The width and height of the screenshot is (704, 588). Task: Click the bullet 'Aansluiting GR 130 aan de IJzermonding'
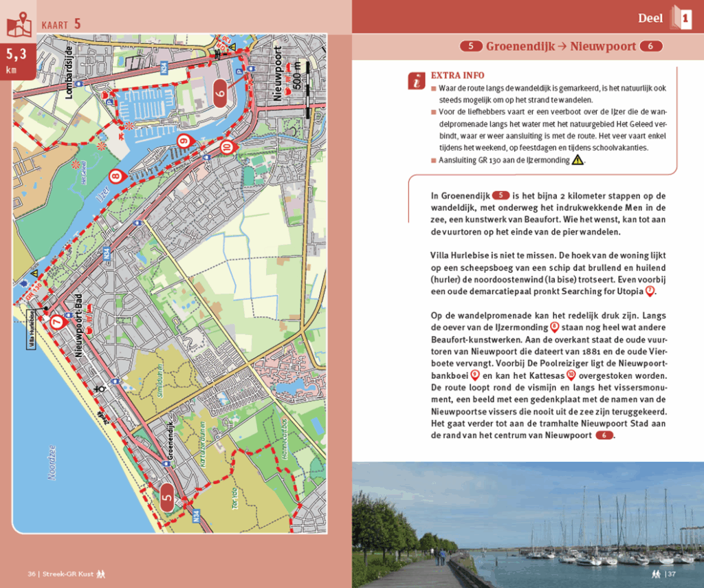pyautogui.click(x=508, y=160)
